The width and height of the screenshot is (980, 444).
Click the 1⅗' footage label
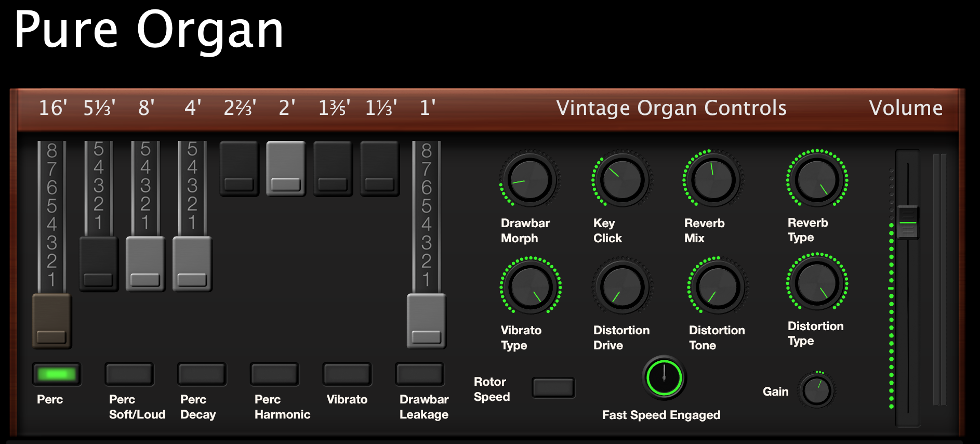[x=334, y=108]
